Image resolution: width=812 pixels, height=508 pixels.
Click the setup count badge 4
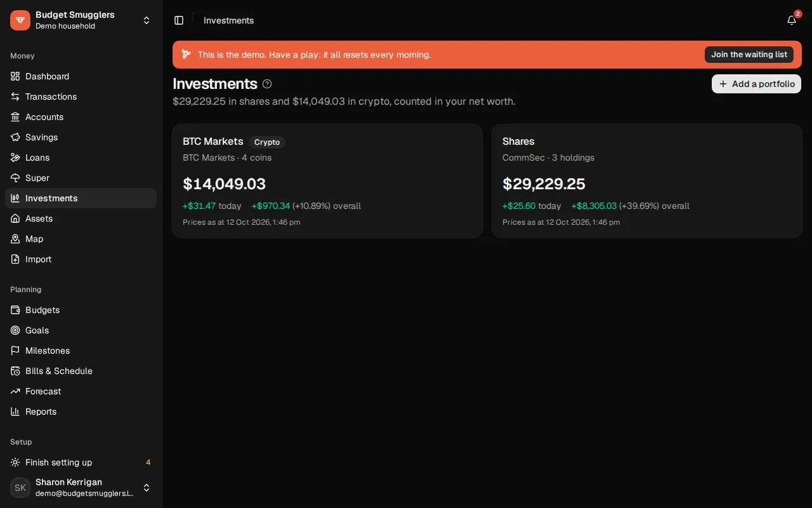(148, 462)
